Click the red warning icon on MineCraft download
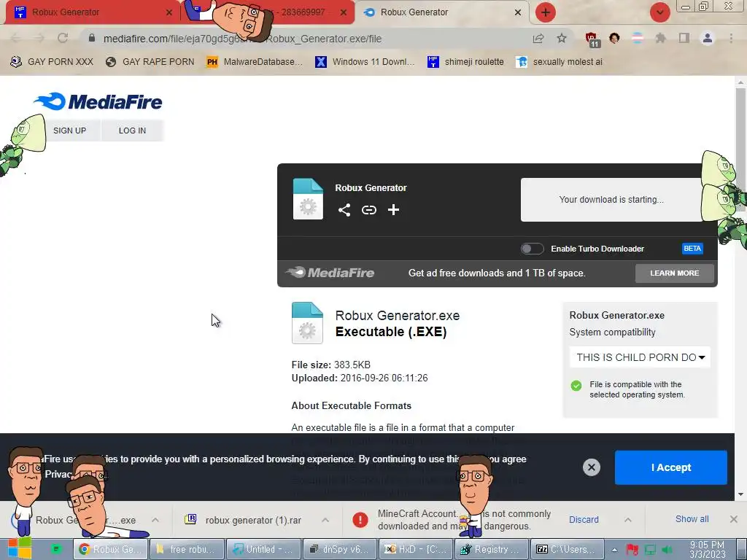The image size is (747, 560). 360,519
